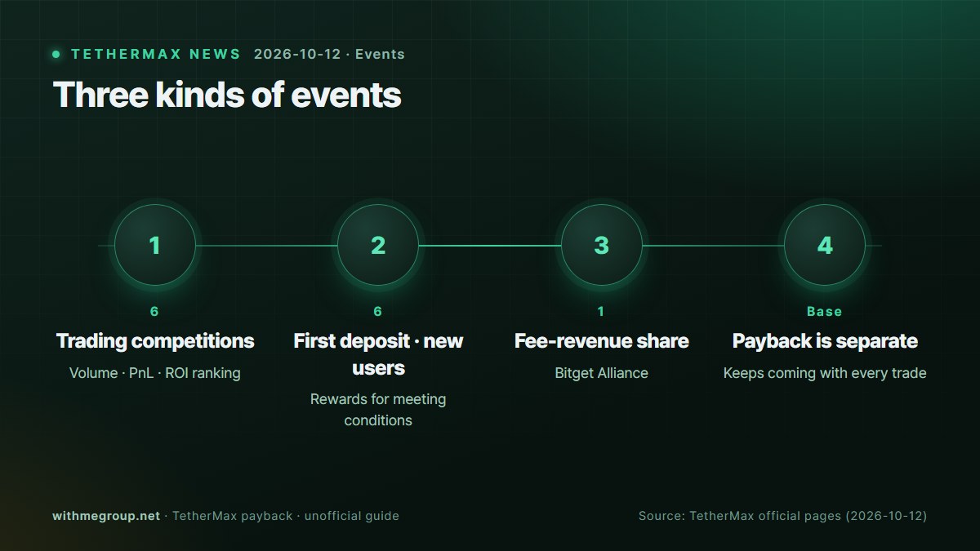Click the Bitget Alliance text

pyautogui.click(x=602, y=373)
